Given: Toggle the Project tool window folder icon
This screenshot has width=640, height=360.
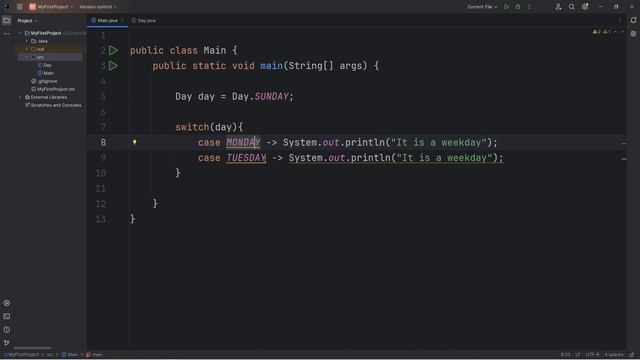Looking at the screenshot, I should (x=7, y=20).
